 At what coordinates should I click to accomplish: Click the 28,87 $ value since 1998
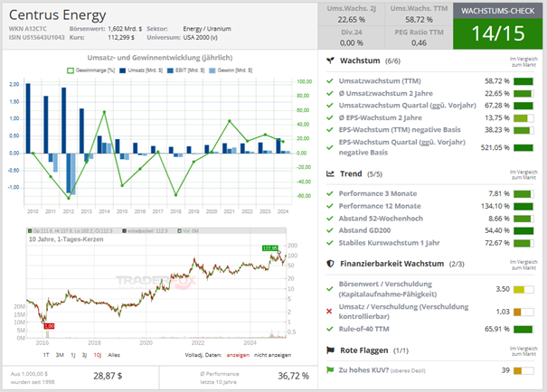point(108,376)
